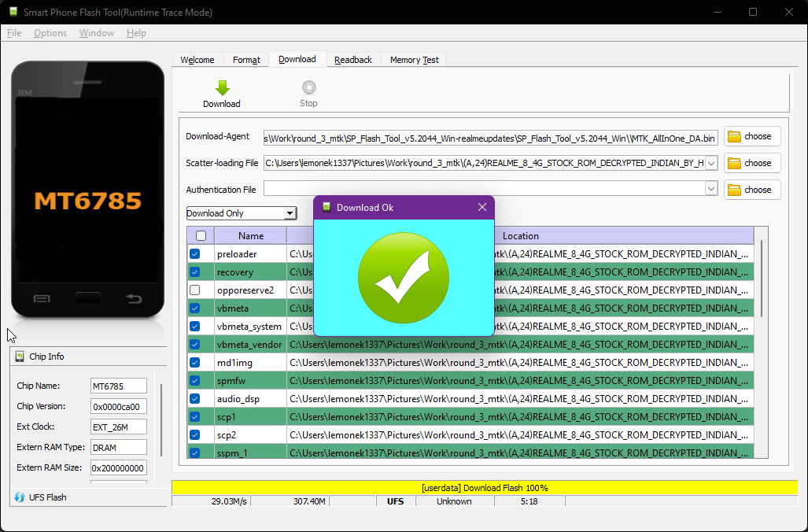Uncheck the sspm_1 checkbox
808x532 pixels.
pyautogui.click(x=195, y=453)
